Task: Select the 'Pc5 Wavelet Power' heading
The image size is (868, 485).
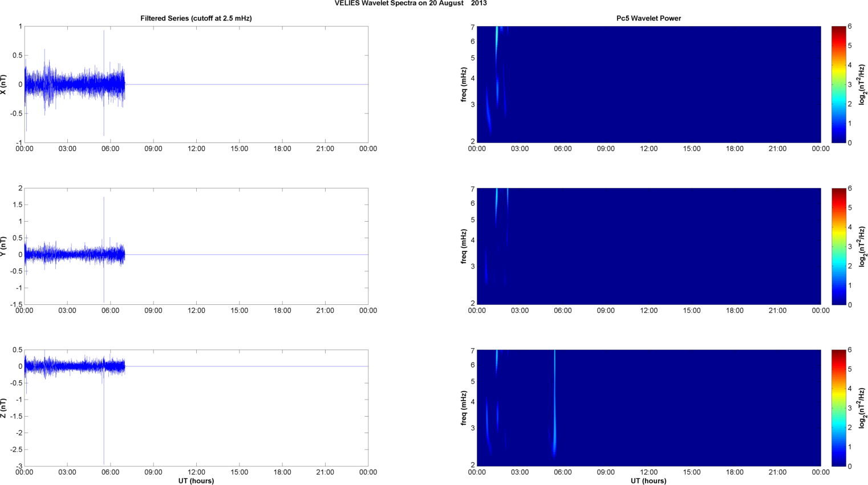Action: coord(648,18)
